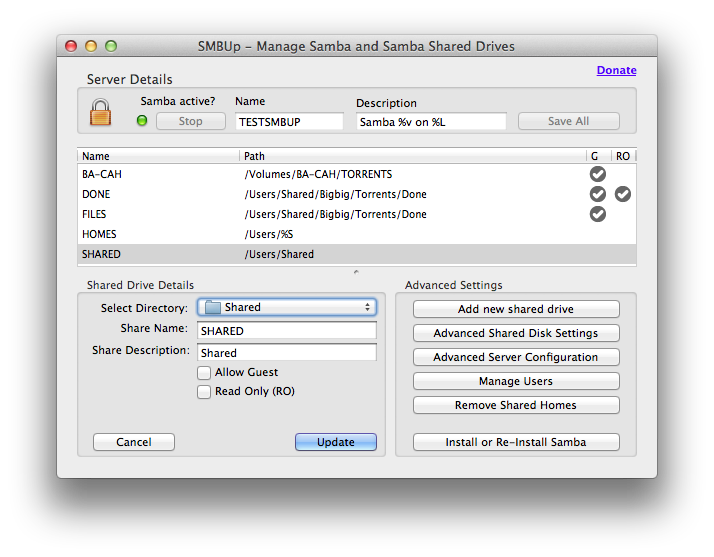Click the path /Users/Shared
This screenshot has width=714, height=557.
click(x=279, y=255)
